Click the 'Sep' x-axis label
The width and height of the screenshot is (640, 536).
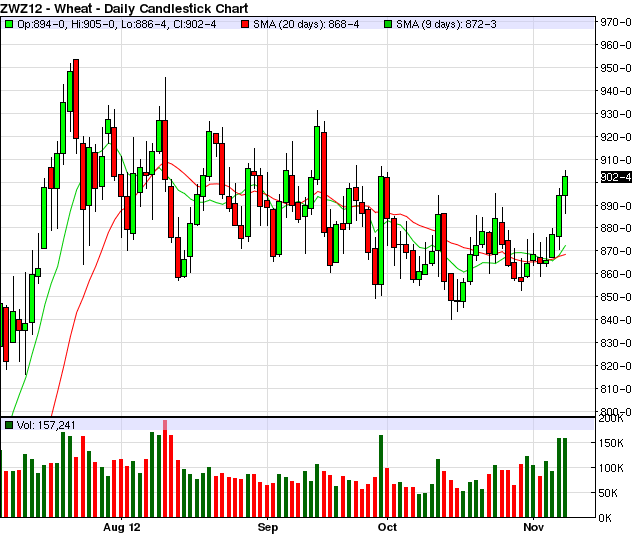[x=267, y=527]
